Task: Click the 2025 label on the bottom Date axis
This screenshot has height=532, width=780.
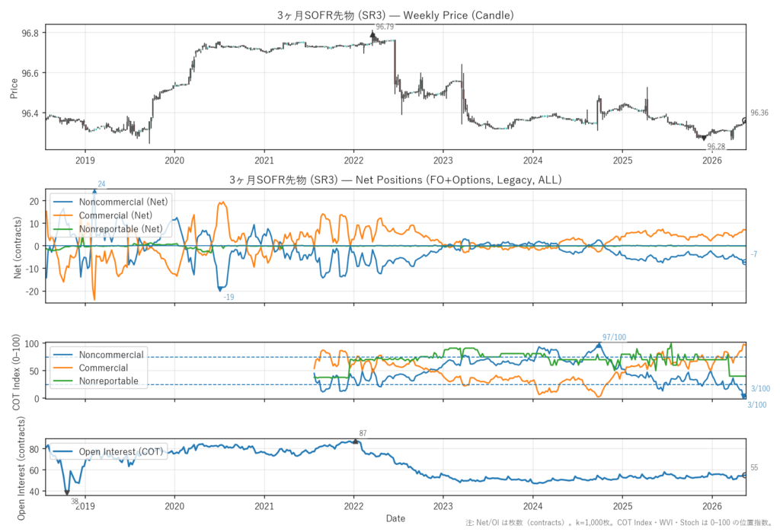Action: tap(622, 506)
